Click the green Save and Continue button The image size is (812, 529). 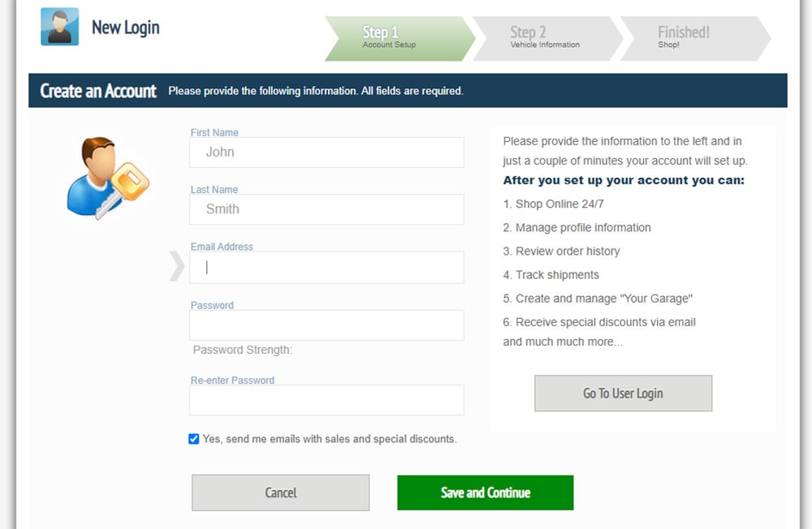(486, 492)
